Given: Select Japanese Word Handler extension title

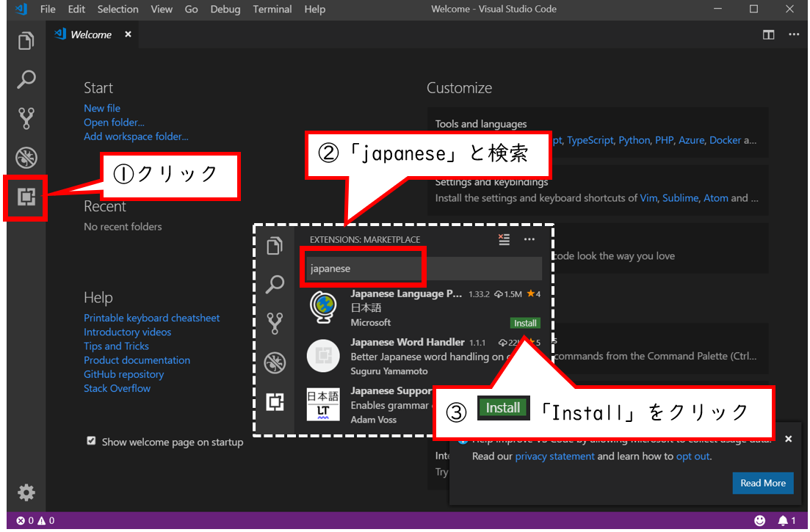Looking at the screenshot, I should tap(408, 342).
